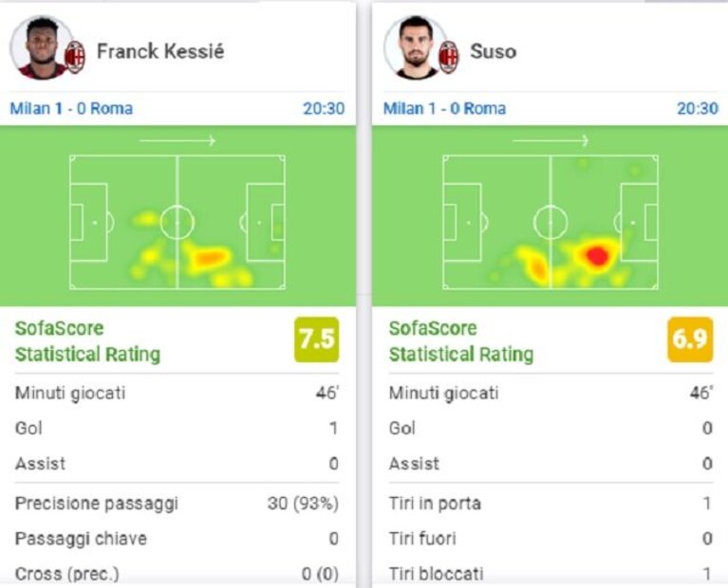Open the Suso name link
This screenshot has width=728, height=588.
click(493, 51)
